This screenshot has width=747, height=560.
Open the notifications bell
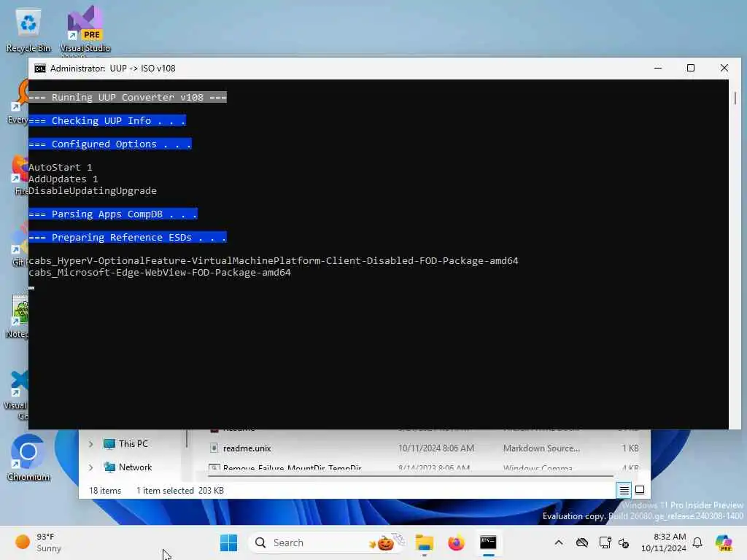tap(697, 542)
